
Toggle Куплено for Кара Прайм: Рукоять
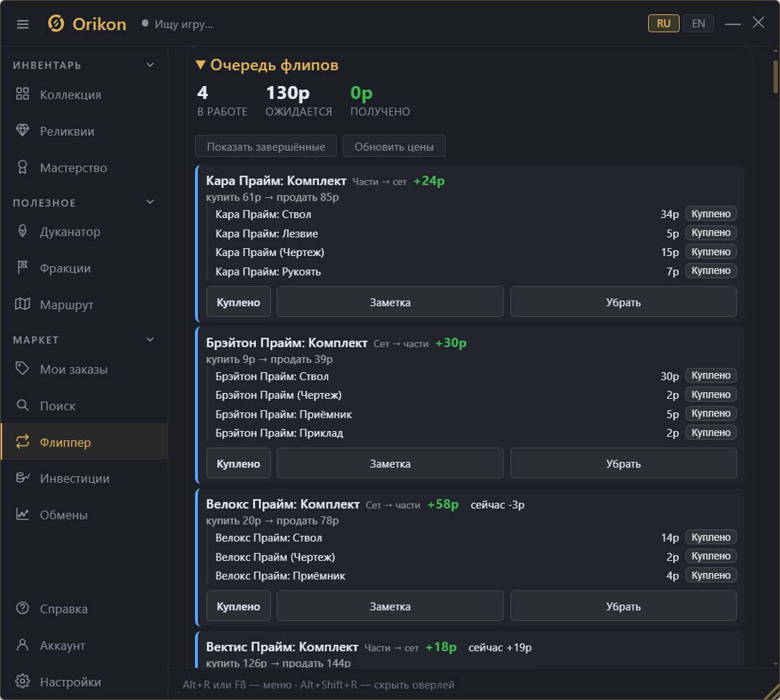[711, 270]
